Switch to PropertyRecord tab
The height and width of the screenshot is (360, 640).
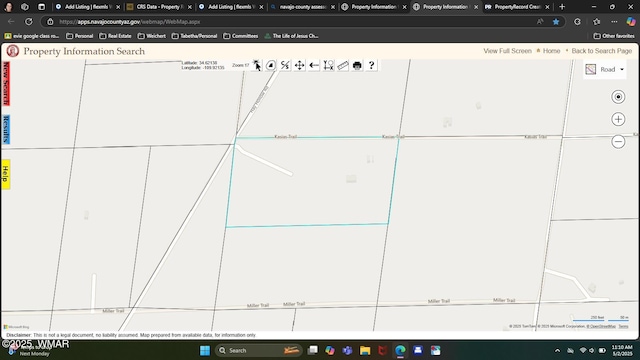coord(517,7)
